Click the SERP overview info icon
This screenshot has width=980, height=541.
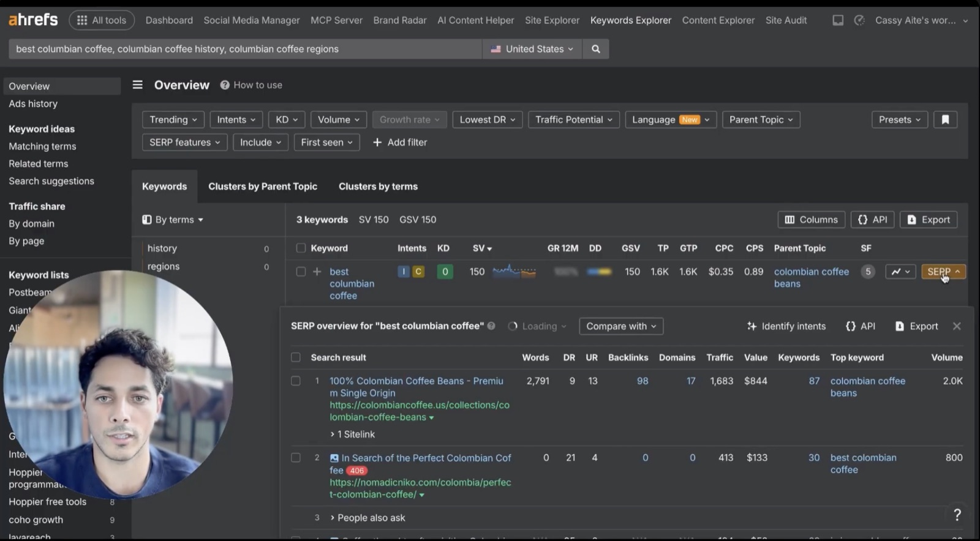[491, 326]
